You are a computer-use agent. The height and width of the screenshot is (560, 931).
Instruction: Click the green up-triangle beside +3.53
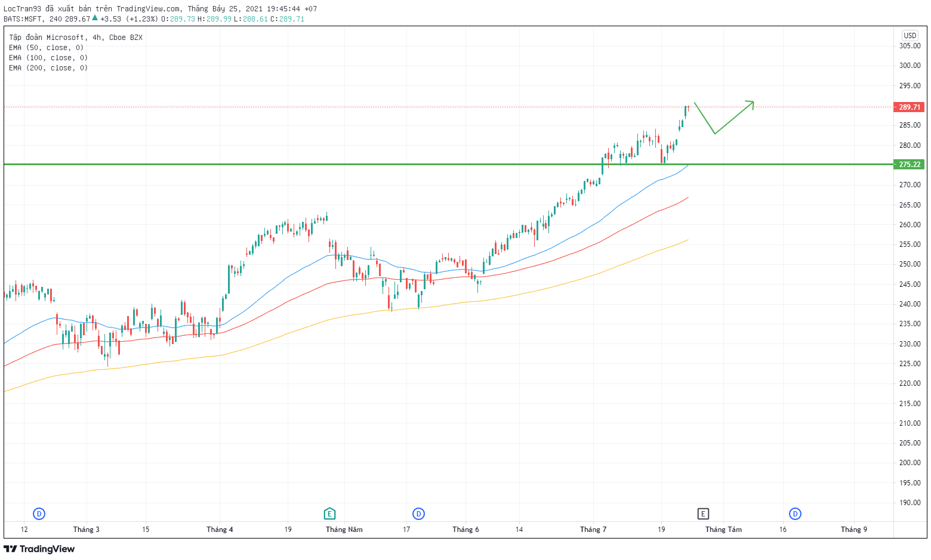95,18
